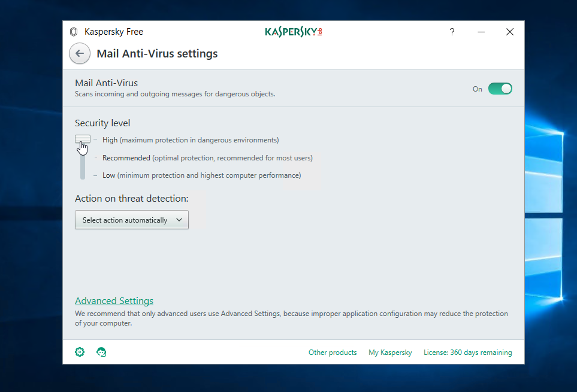Click the 'High (maximum protection' label

[x=191, y=140]
